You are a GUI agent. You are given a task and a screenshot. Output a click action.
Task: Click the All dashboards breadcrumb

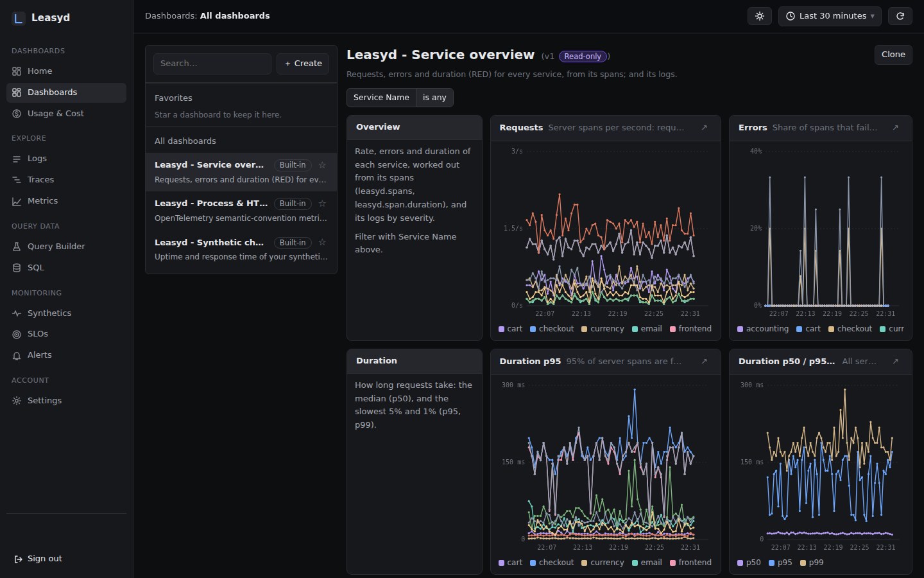click(x=235, y=16)
